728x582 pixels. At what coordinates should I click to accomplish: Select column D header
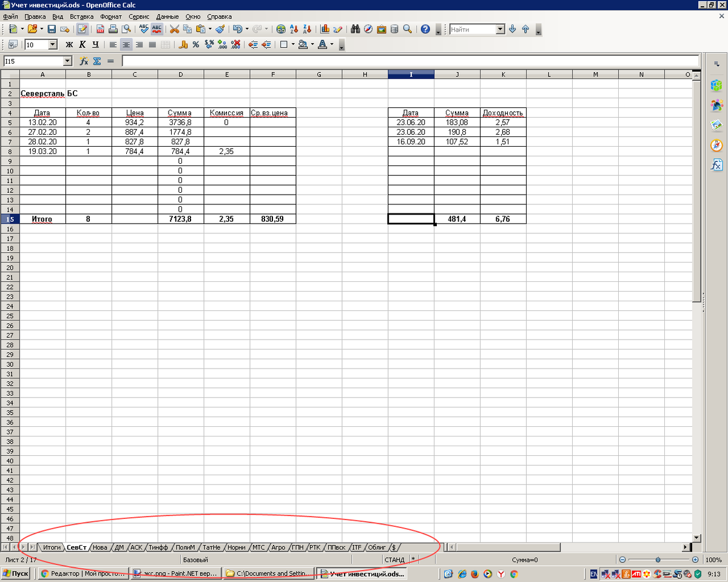click(x=181, y=75)
